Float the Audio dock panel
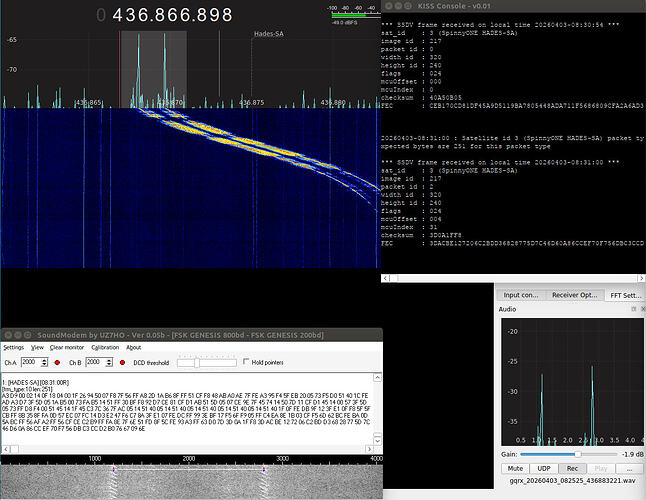Viewport: 646px width, 500px height. click(634, 309)
